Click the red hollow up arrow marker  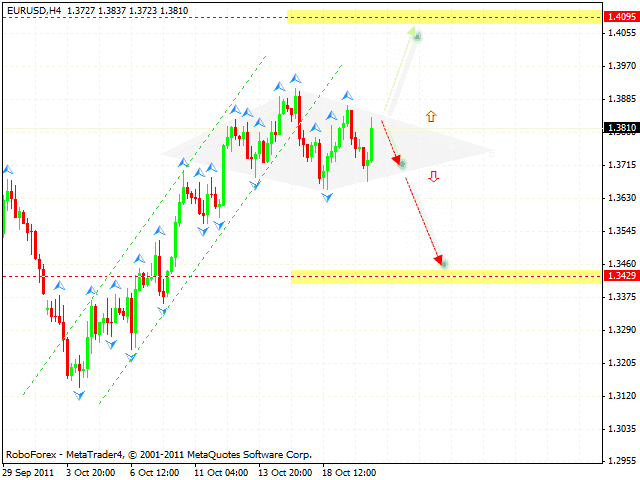(431, 117)
